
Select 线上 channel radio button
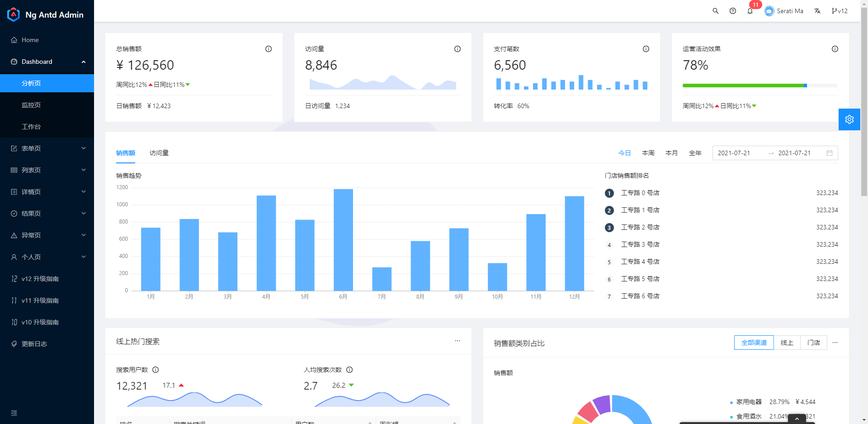(x=787, y=343)
